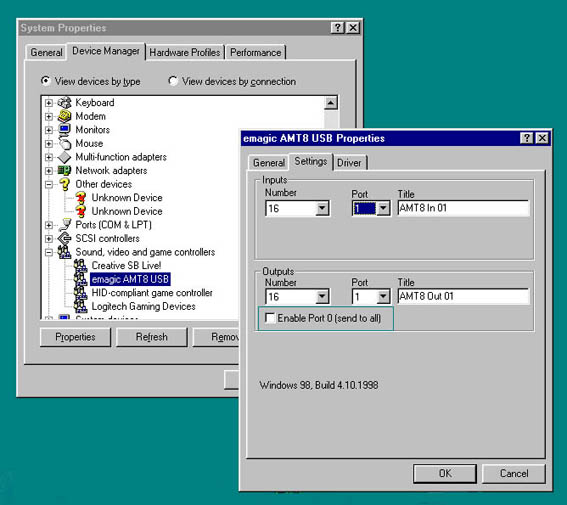Click the Keyboard device icon
This screenshot has width=567, height=505.
coord(64,103)
